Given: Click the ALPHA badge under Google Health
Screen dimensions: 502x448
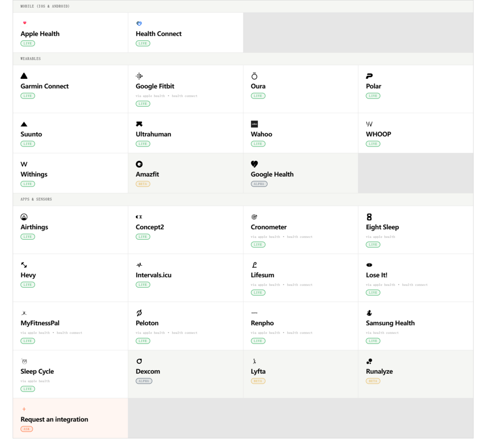Looking at the screenshot, I should (259, 184).
